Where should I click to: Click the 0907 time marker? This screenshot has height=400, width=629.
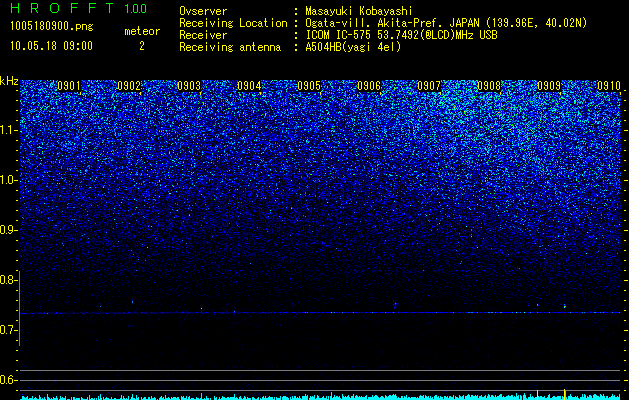click(x=429, y=86)
